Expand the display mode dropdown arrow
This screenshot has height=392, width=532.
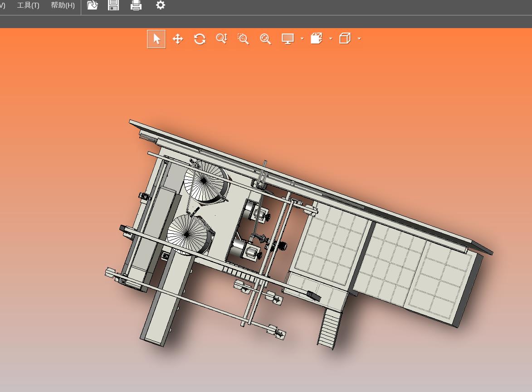pos(302,39)
